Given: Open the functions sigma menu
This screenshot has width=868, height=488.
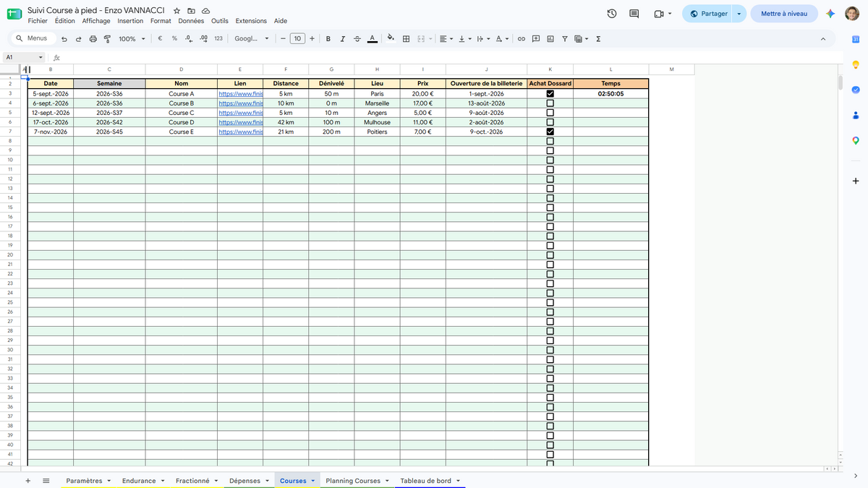Looking at the screenshot, I should pos(598,39).
